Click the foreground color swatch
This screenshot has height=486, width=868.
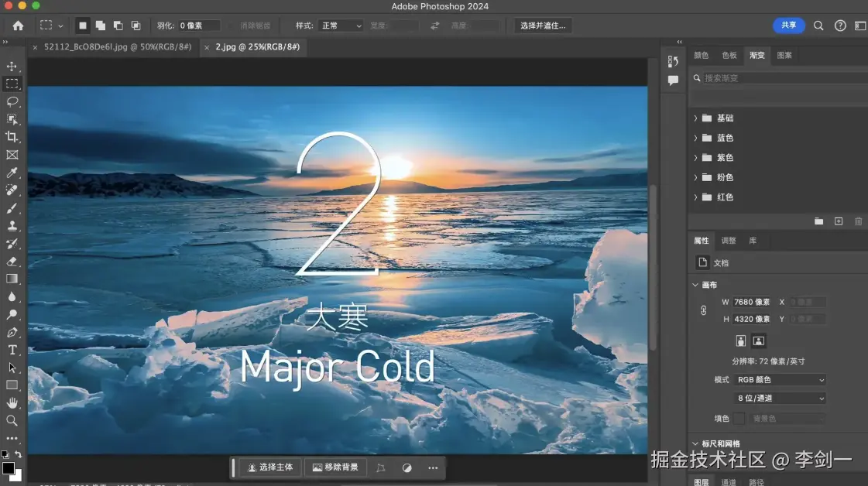8,468
